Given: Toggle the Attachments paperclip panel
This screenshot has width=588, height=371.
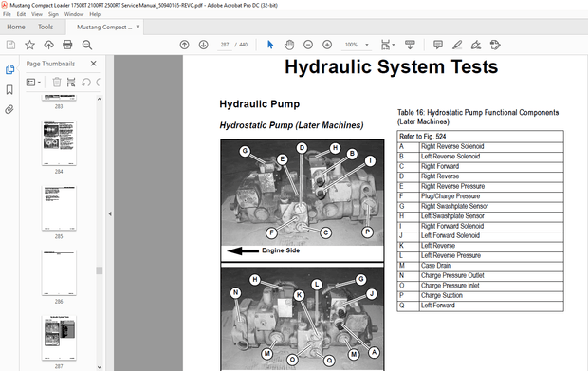Looking at the screenshot, I should point(9,109).
